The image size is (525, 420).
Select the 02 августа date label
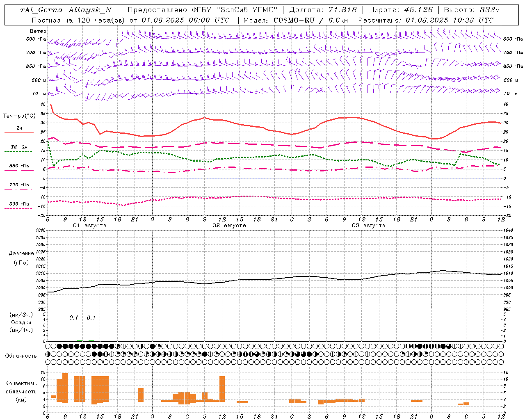point(229,226)
